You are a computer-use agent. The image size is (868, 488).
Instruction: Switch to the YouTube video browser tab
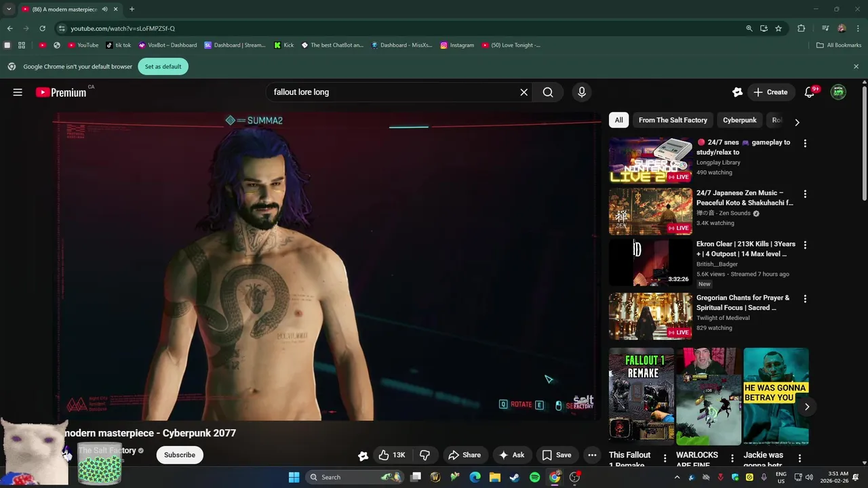tap(69, 9)
